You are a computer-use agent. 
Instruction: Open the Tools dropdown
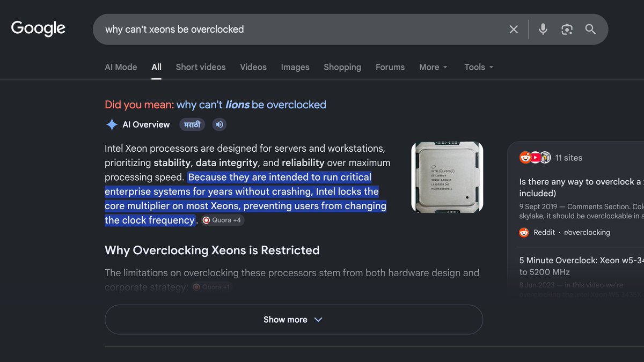coord(479,67)
